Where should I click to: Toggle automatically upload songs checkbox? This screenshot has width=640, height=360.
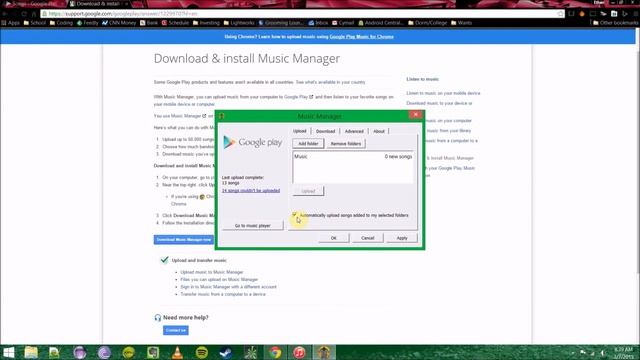294,215
